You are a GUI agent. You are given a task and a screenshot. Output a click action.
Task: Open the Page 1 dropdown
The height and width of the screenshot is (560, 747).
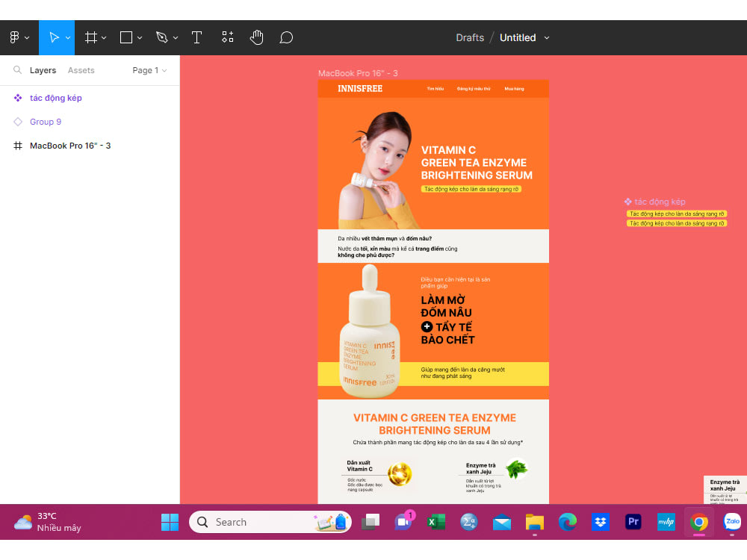coord(149,69)
